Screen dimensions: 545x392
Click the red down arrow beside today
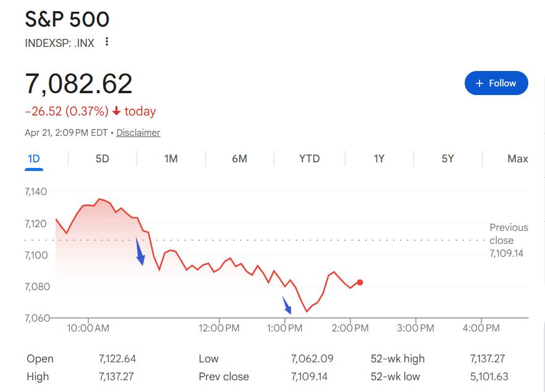click(116, 112)
